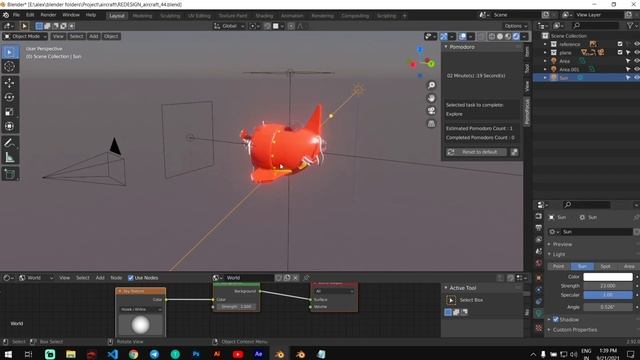Switch to the Layout workspace tab
640x360 pixels.
click(x=117, y=16)
